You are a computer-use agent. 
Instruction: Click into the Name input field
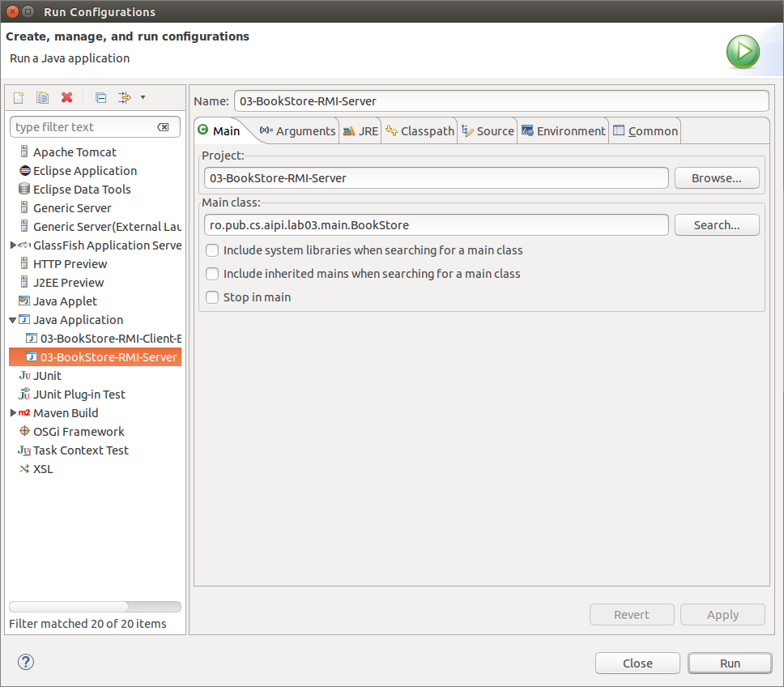click(x=501, y=101)
